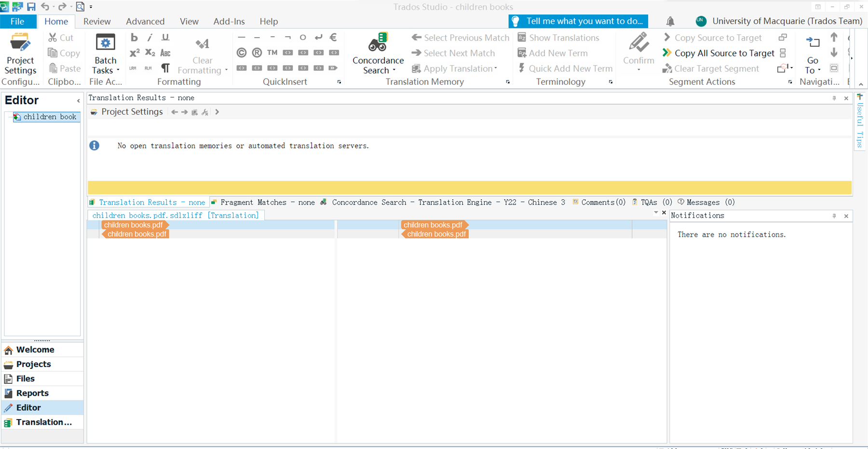
Task: Switch to the Review ribbon tab
Action: point(97,21)
